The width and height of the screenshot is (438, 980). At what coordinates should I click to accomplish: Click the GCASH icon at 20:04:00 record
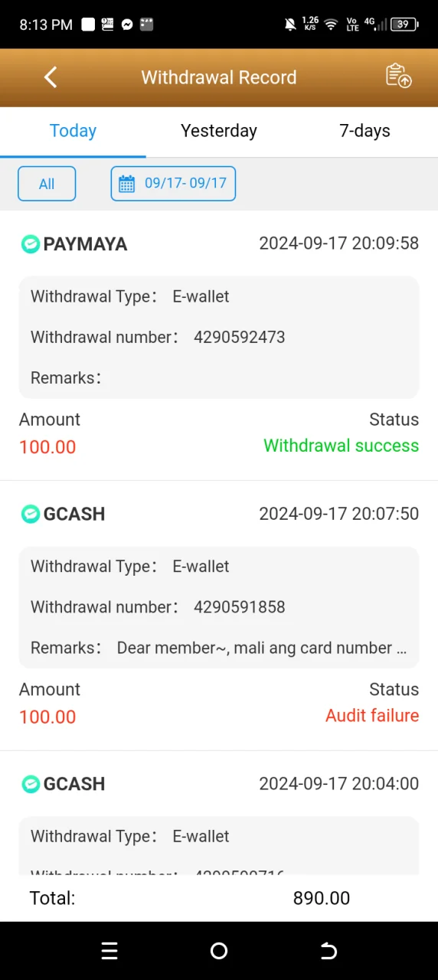(x=30, y=783)
